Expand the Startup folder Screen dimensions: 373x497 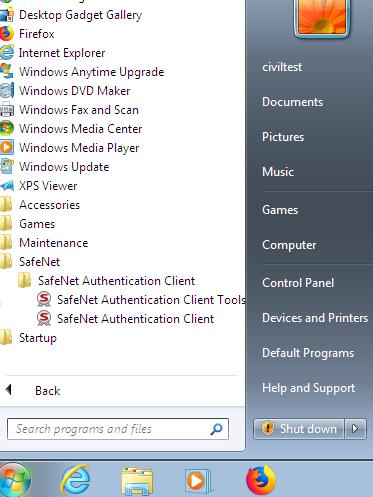[x=28, y=338]
